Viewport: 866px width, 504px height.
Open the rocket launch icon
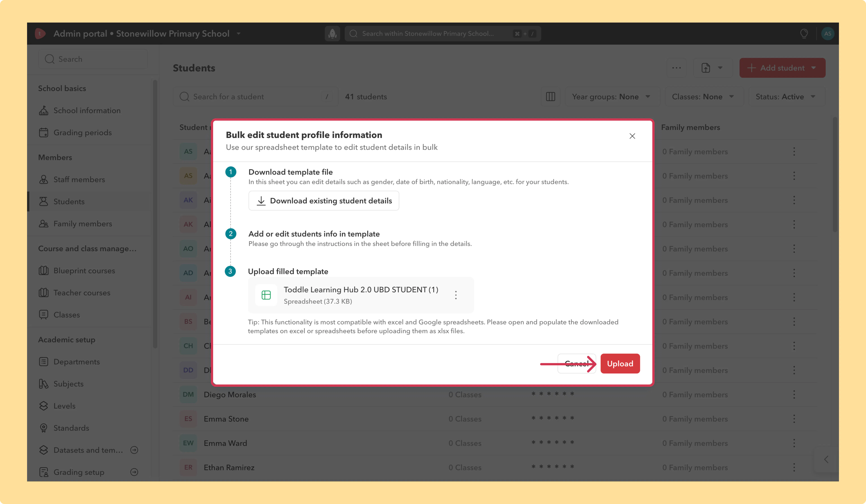(332, 34)
